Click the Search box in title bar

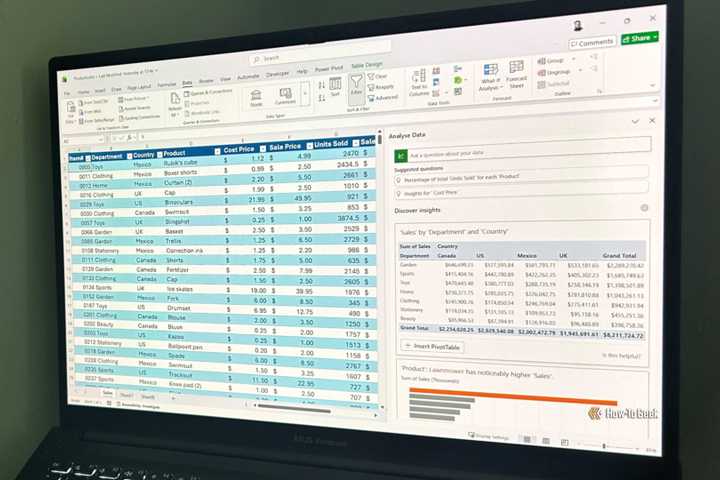[321, 53]
